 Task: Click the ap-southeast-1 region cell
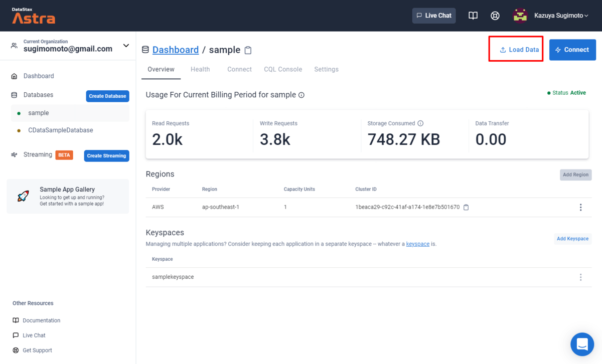(220, 207)
